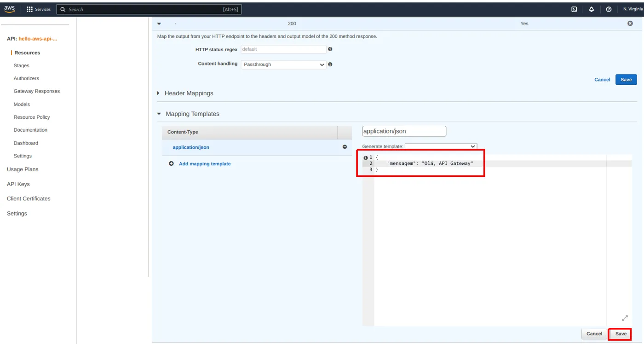Cancel mapping template edits below the editor

[x=594, y=334]
